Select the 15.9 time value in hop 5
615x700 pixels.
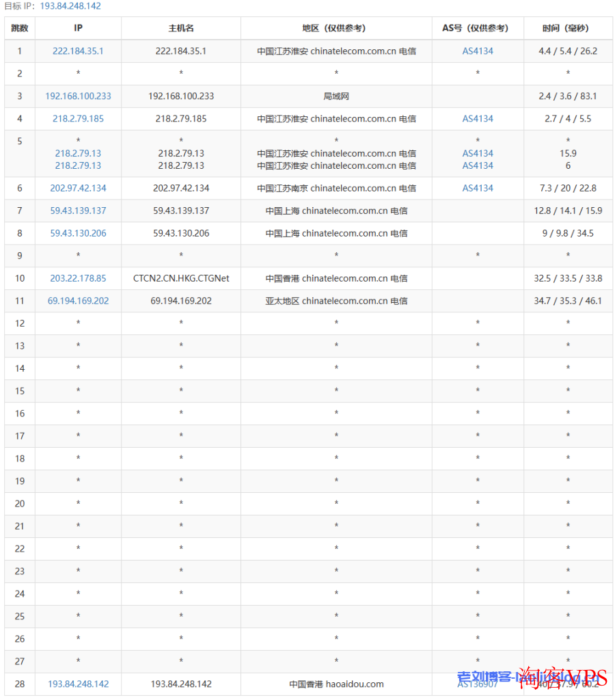[x=568, y=153]
